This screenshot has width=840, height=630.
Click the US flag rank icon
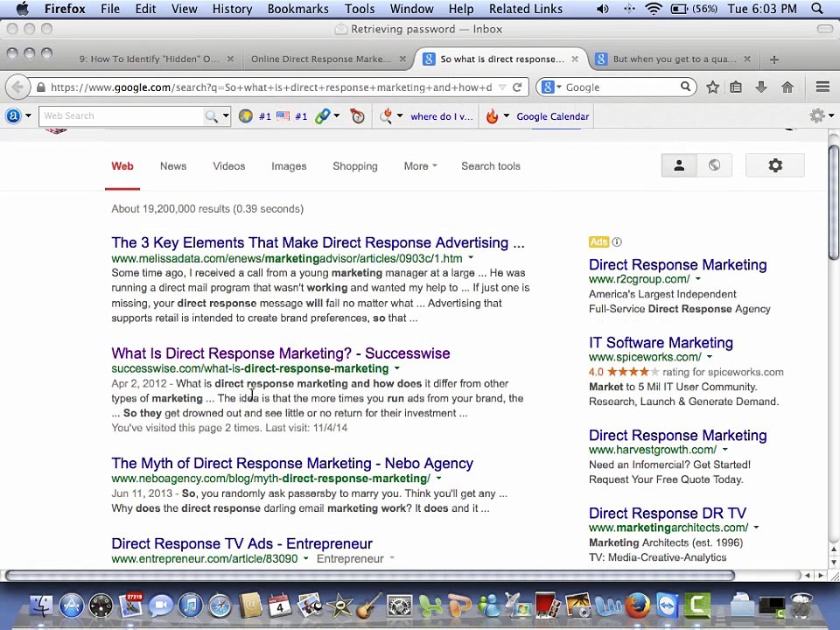283,115
